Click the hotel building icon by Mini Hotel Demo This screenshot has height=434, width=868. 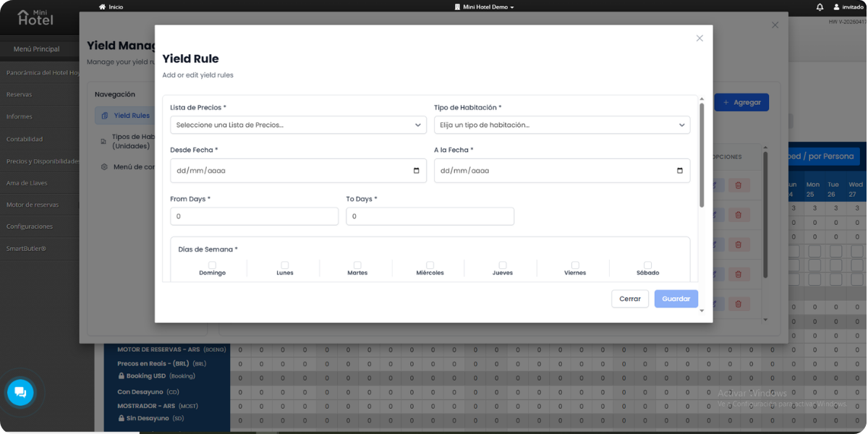[x=457, y=7]
